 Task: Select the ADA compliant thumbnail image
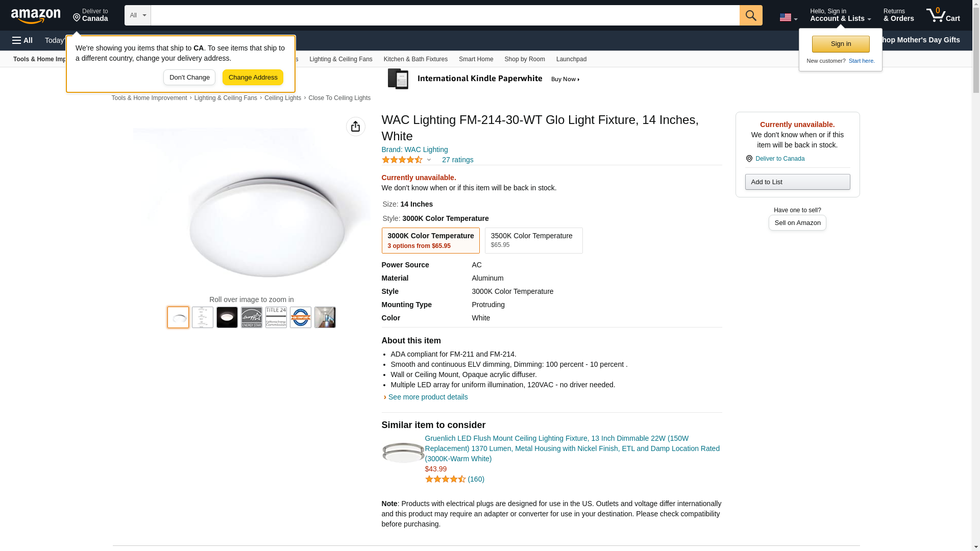[301, 317]
